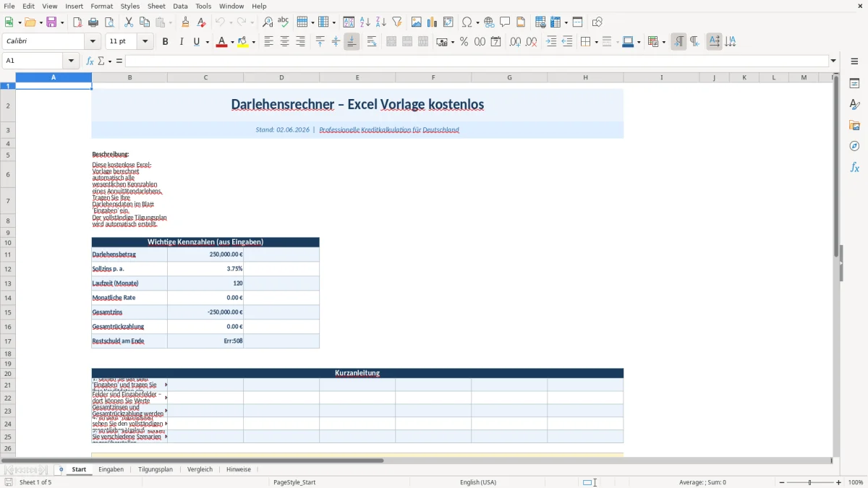Click Clone Formatting paintbrush icon
Screen dimensions: 868x488
186,22
